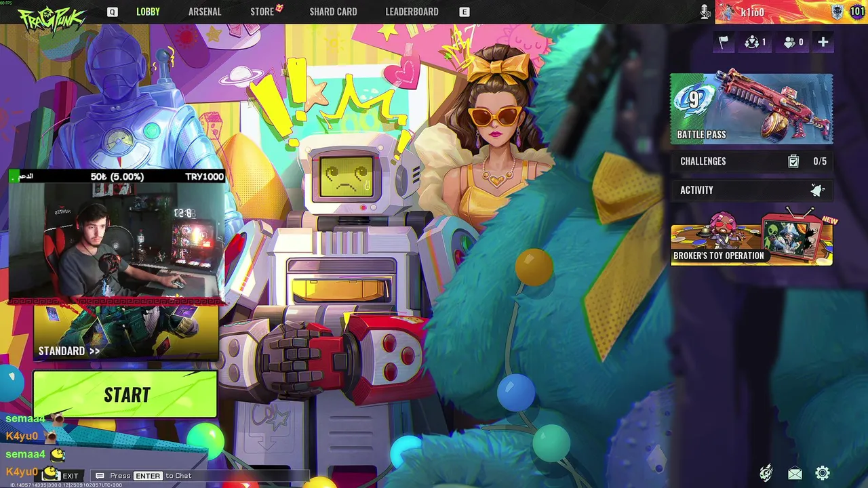Screen dimensions: 868x488
Task: Open the Leaderboard tab
Action: pos(412,12)
